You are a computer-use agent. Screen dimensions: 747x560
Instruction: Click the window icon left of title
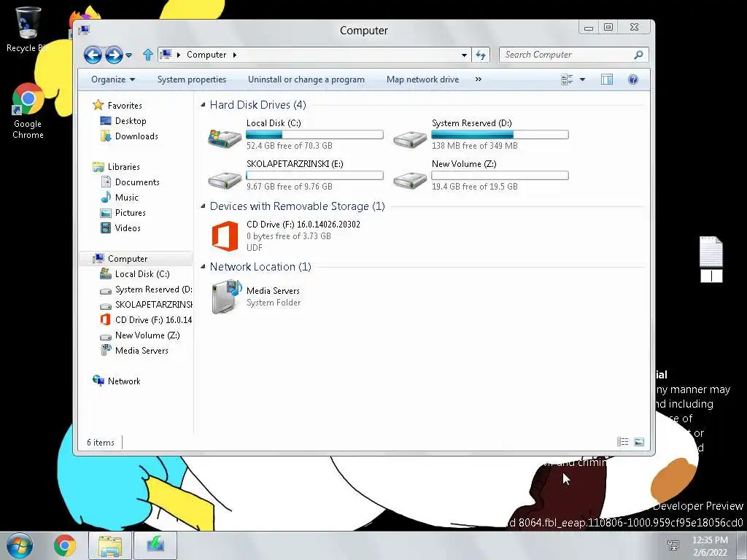[85, 30]
